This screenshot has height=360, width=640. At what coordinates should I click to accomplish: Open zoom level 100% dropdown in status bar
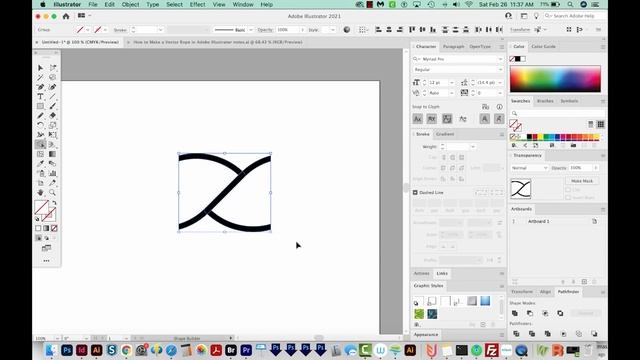pyautogui.click(x=57, y=338)
